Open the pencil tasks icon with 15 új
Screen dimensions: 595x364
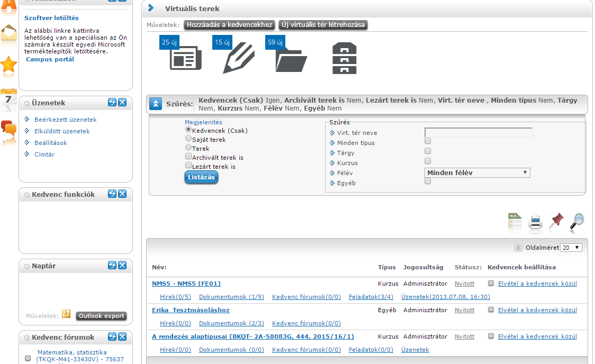click(x=239, y=58)
